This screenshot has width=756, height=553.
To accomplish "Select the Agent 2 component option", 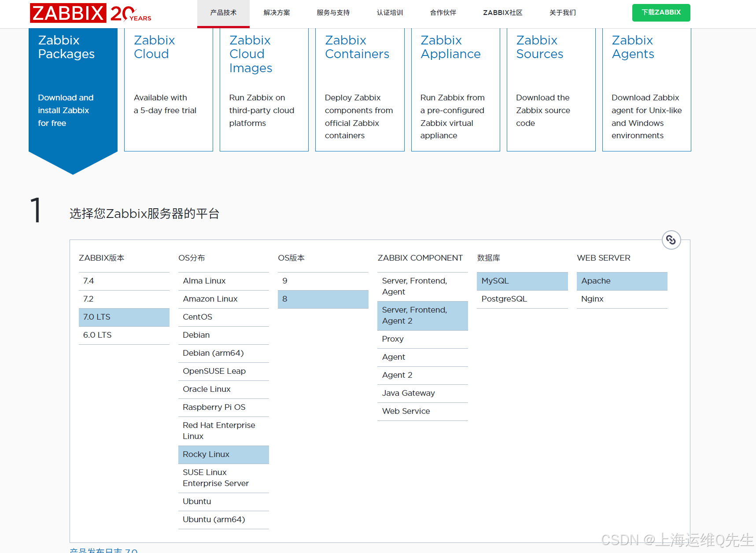I will (423, 375).
